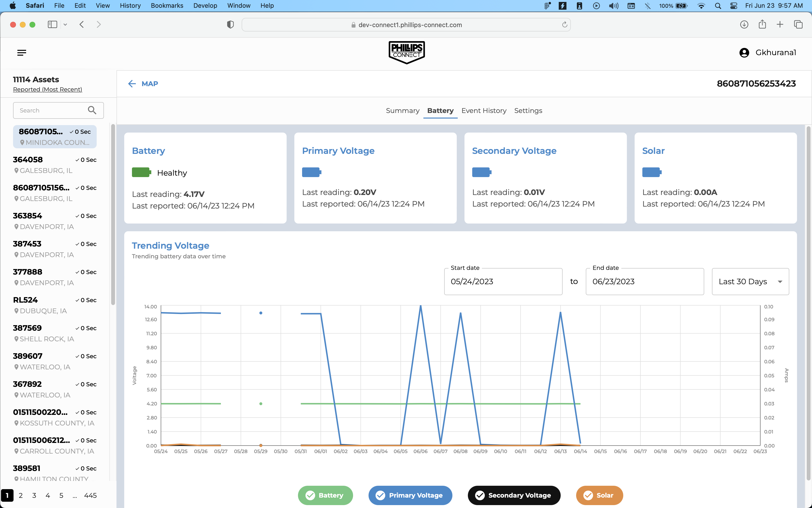Go to page 5 of assets
812x508 pixels.
coord(61,496)
